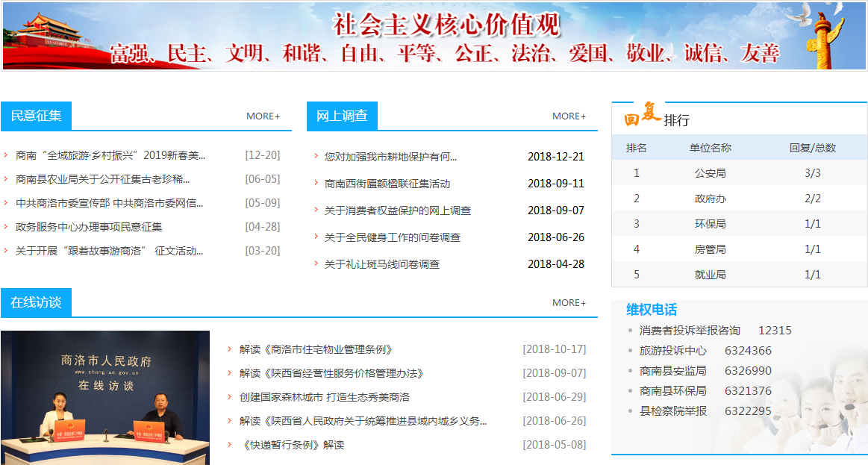Image resolution: width=868 pixels, height=465 pixels.
Task: Open the 在线访谈 section tab
Action: 36,302
